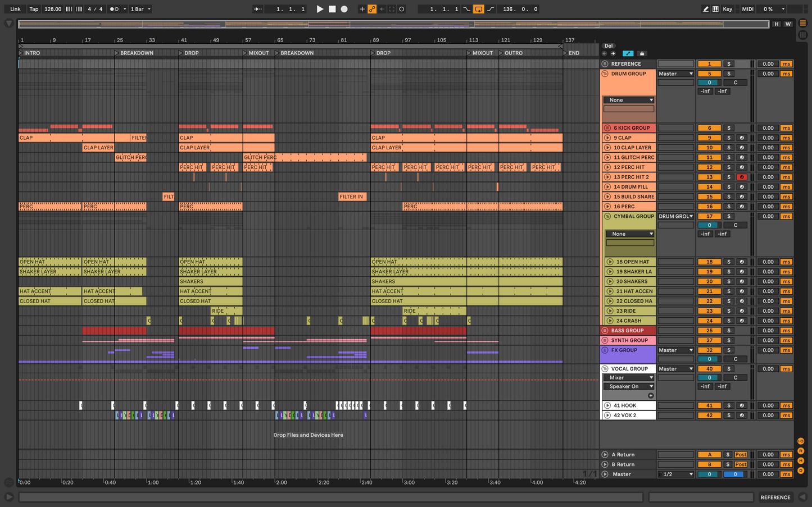
Task: Open the metronome settings dropdown arrow
Action: 125,9
